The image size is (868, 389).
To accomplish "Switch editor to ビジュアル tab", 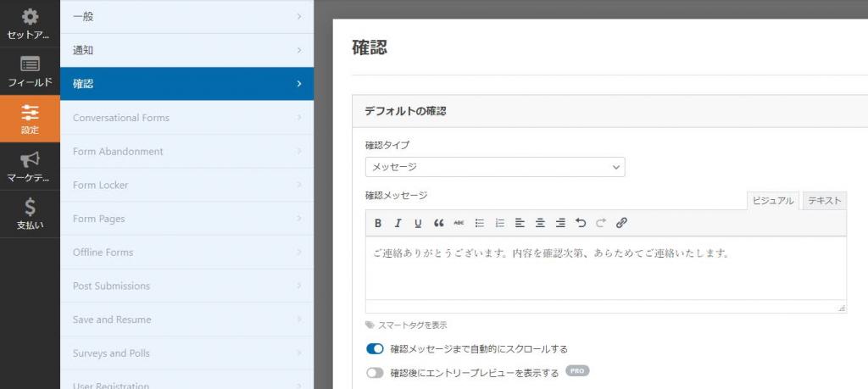I will pyautogui.click(x=773, y=201).
